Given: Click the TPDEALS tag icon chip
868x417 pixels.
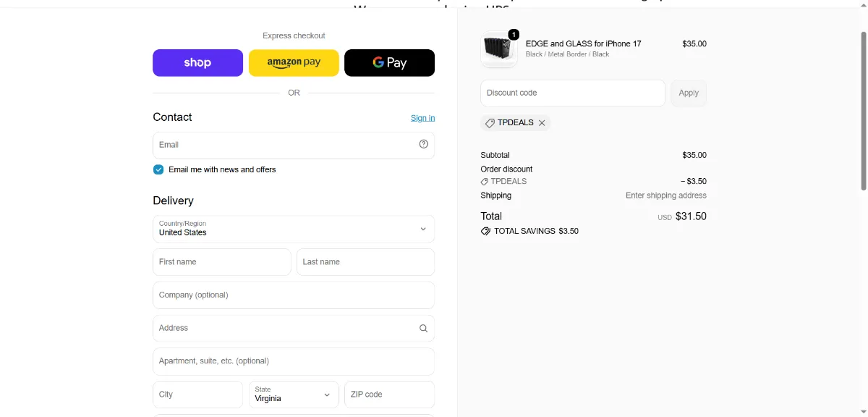Looking at the screenshot, I should (x=490, y=123).
